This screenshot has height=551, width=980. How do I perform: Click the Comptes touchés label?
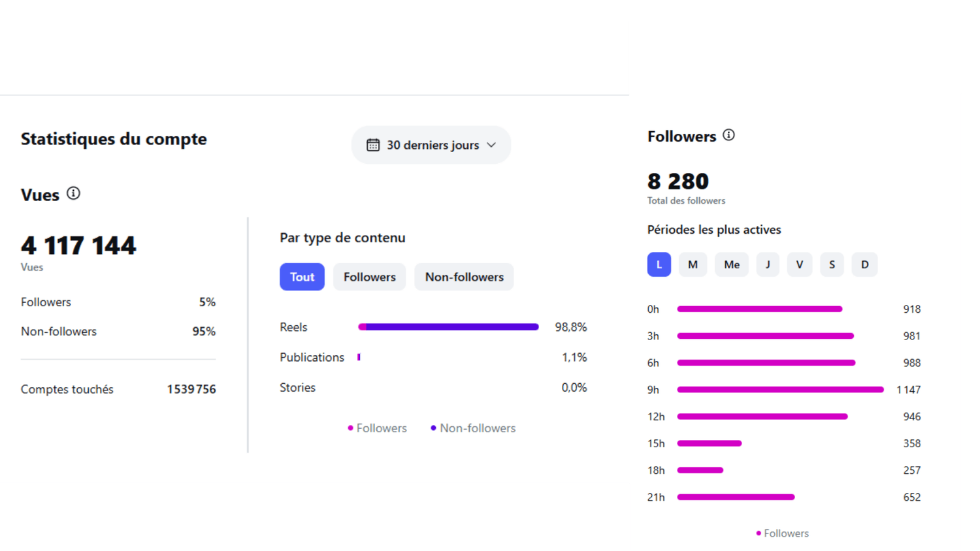67,389
